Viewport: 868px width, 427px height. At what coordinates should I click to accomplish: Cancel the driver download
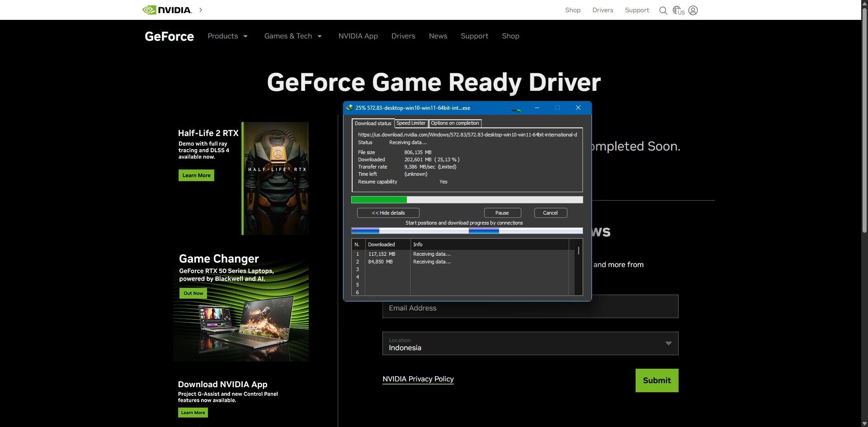[550, 213]
